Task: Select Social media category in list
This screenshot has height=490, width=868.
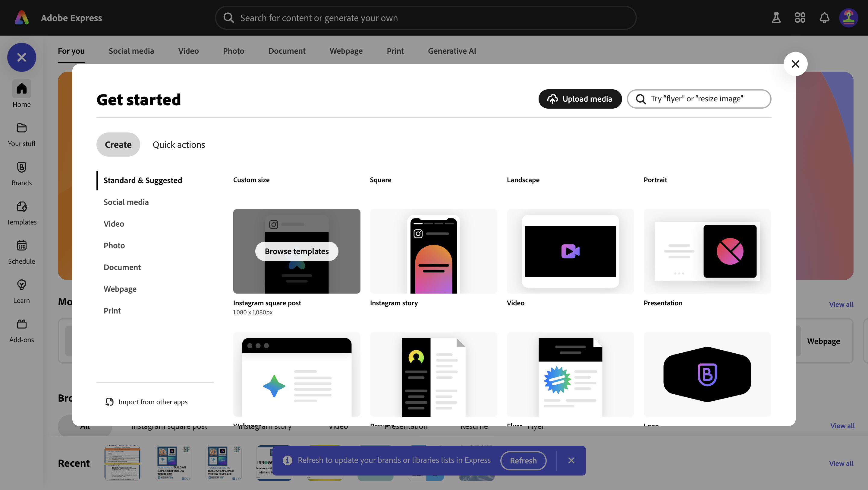Action: 126,202
